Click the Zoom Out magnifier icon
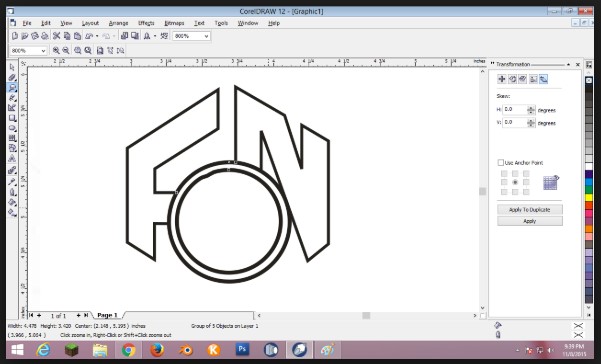601x364 pixels. 66,50
